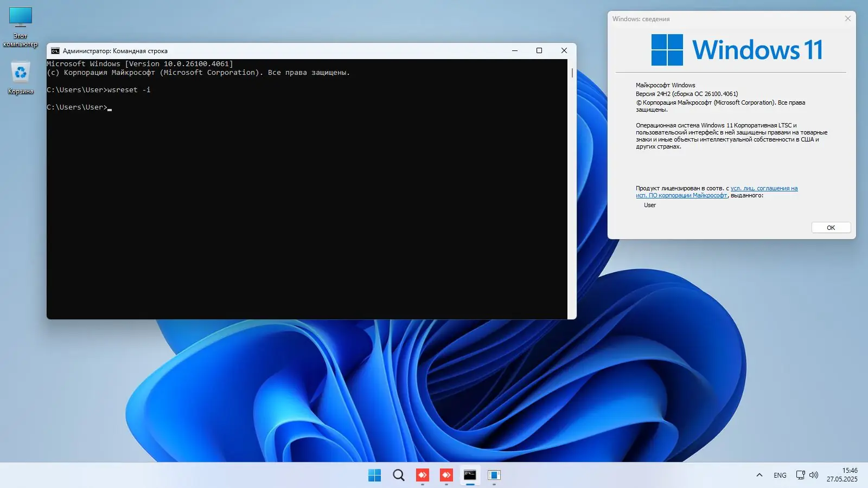Open the Microsoft license terms link
Viewport: 868px width, 488px height.
764,189
